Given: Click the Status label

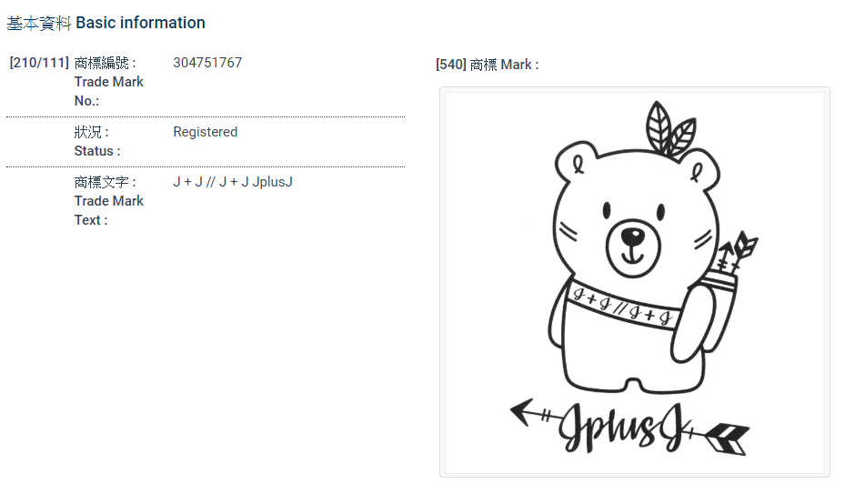Looking at the screenshot, I should [x=96, y=151].
